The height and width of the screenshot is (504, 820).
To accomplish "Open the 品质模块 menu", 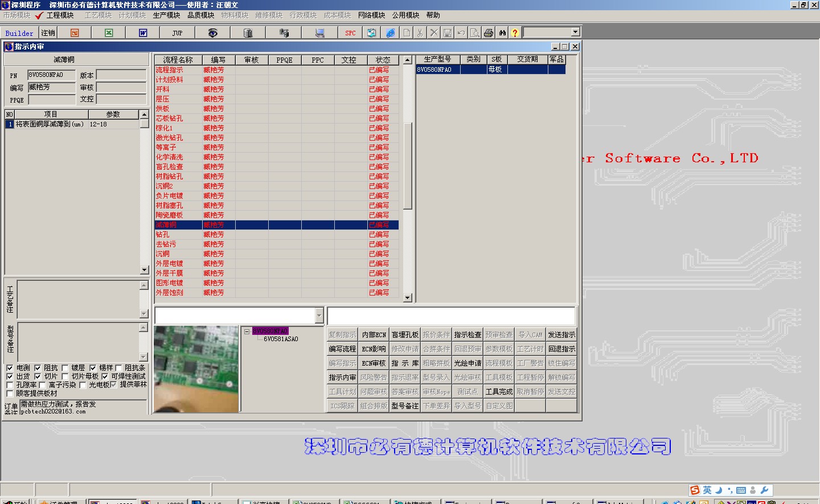I will pyautogui.click(x=201, y=15).
